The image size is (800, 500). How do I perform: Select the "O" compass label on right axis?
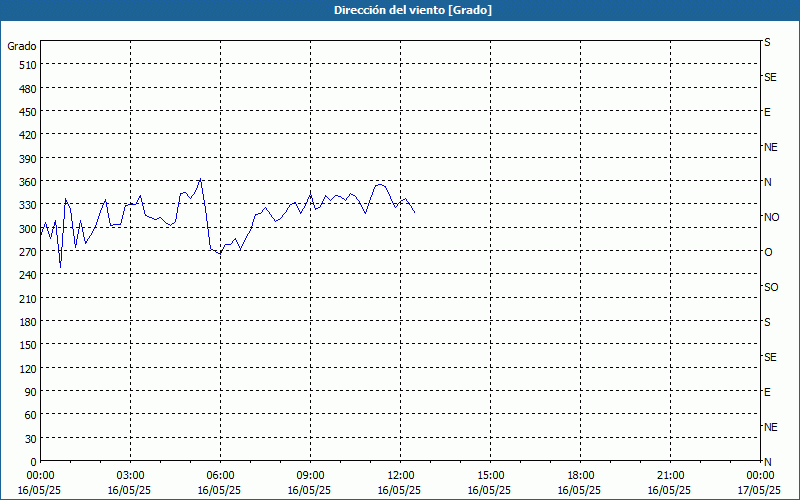768,252
